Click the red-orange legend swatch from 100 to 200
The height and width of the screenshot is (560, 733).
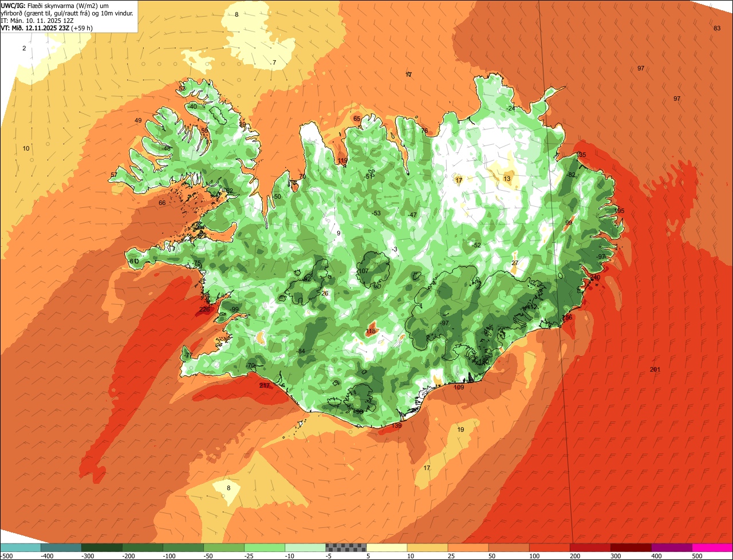(x=550, y=547)
